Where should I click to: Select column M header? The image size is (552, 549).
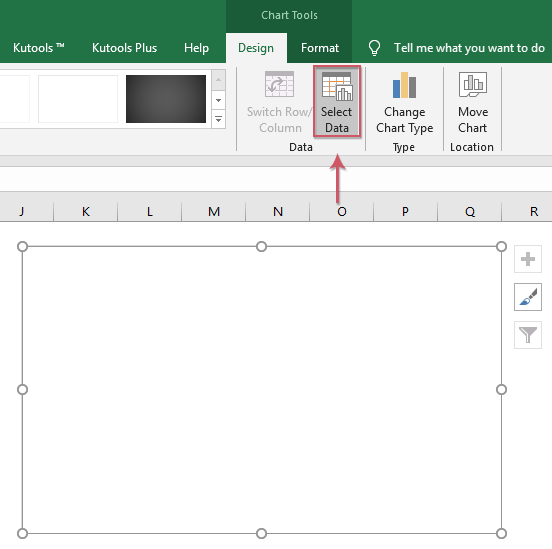[x=214, y=212]
